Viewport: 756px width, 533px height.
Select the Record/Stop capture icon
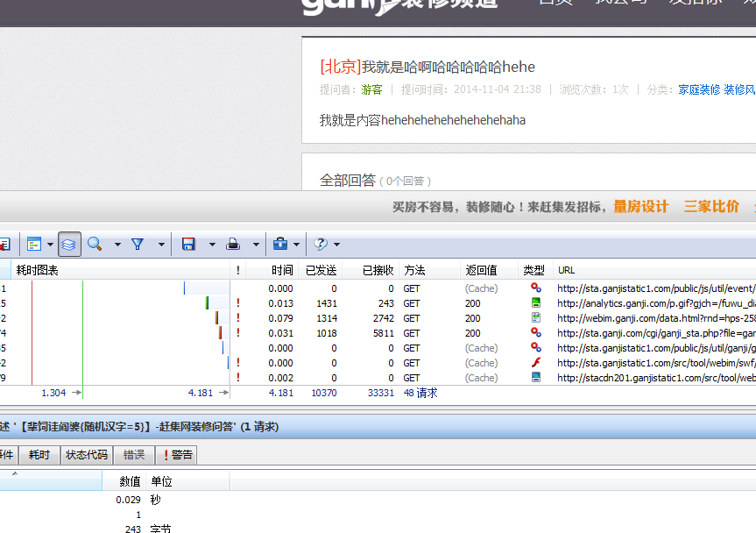click(x=7, y=244)
